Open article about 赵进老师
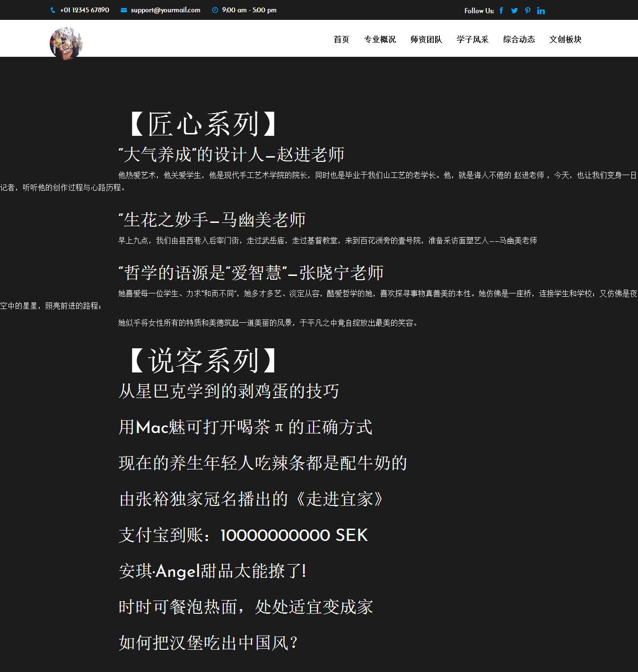This screenshot has height=672, width=638. 231,154
